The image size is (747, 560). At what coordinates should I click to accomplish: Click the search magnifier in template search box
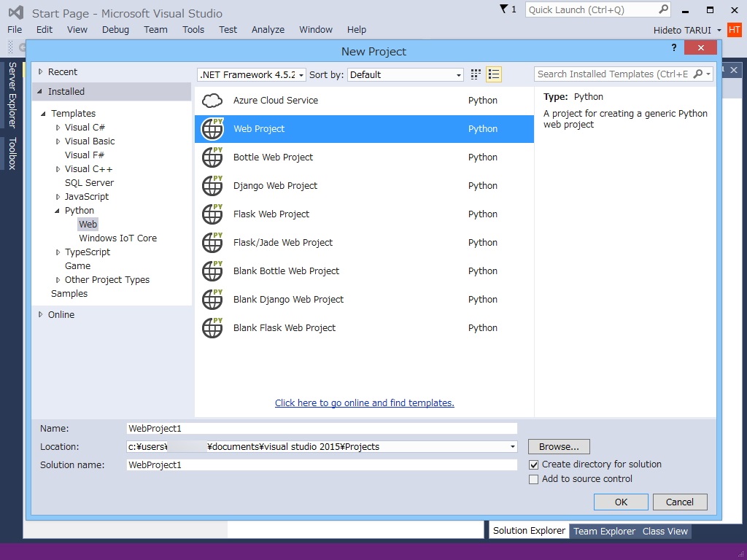(698, 74)
